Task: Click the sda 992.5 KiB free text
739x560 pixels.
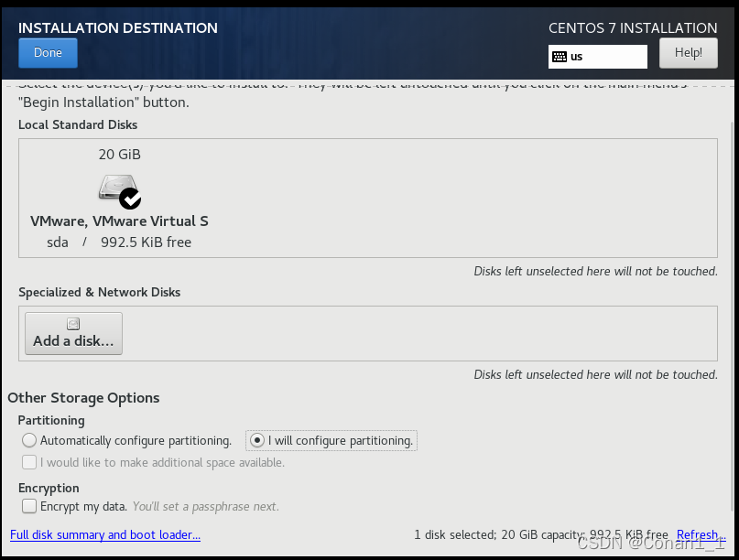Action: click(x=119, y=242)
